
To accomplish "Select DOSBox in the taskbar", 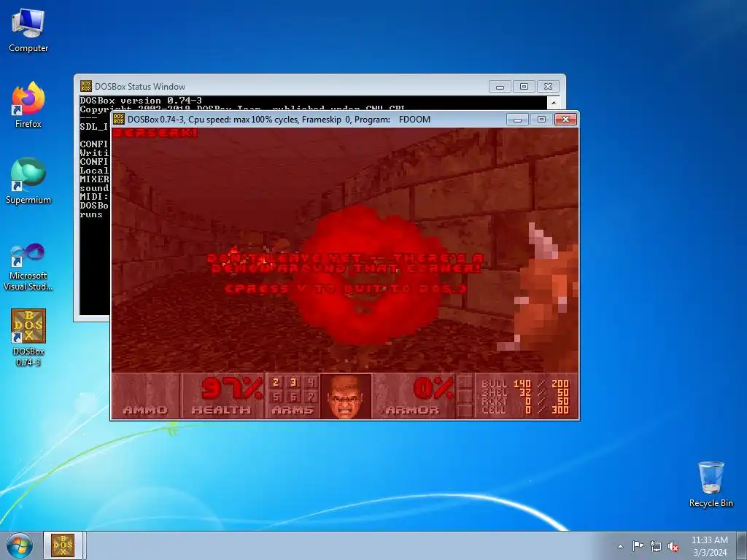I will pos(63,545).
